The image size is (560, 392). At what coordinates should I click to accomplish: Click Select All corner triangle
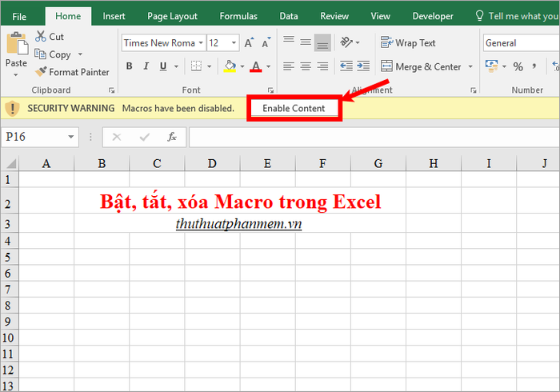(x=10, y=163)
